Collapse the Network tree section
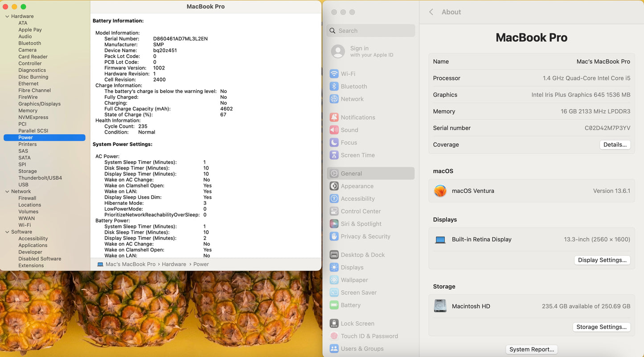The image size is (644, 357). tap(7, 191)
